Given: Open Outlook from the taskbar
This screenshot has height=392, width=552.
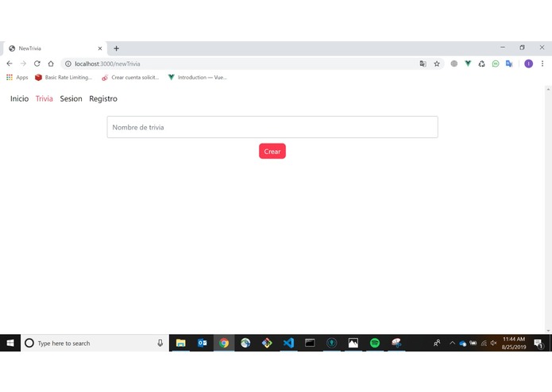Looking at the screenshot, I should coord(203,343).
